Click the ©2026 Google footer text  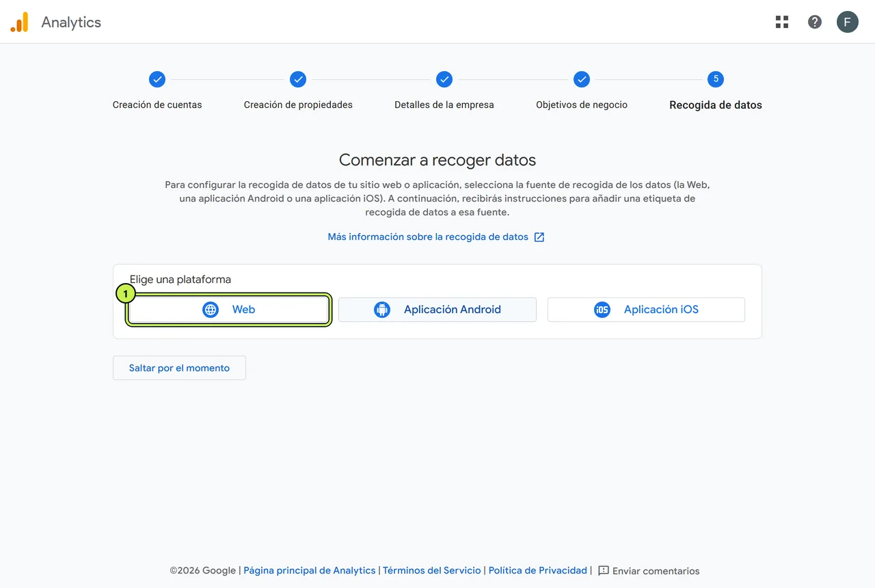click(x=203, y=570)
